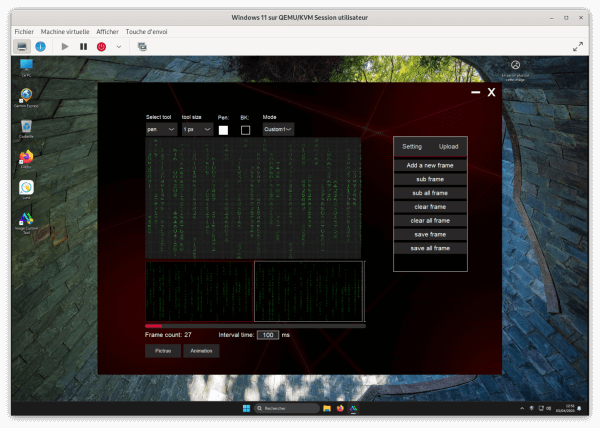This screenshot has height=428, width=600.
Task: Click the Add a new frame button
Action: click(x=430, y=165)
